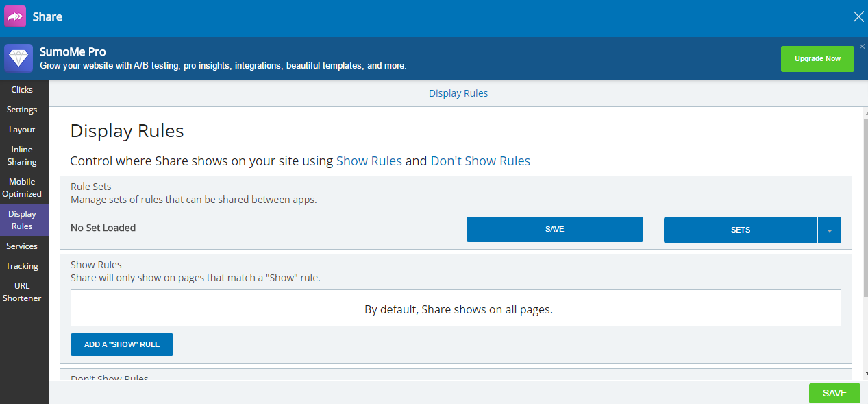
Task: Click the "No Set Loaded" text
Action: click(x=103, y=228)
